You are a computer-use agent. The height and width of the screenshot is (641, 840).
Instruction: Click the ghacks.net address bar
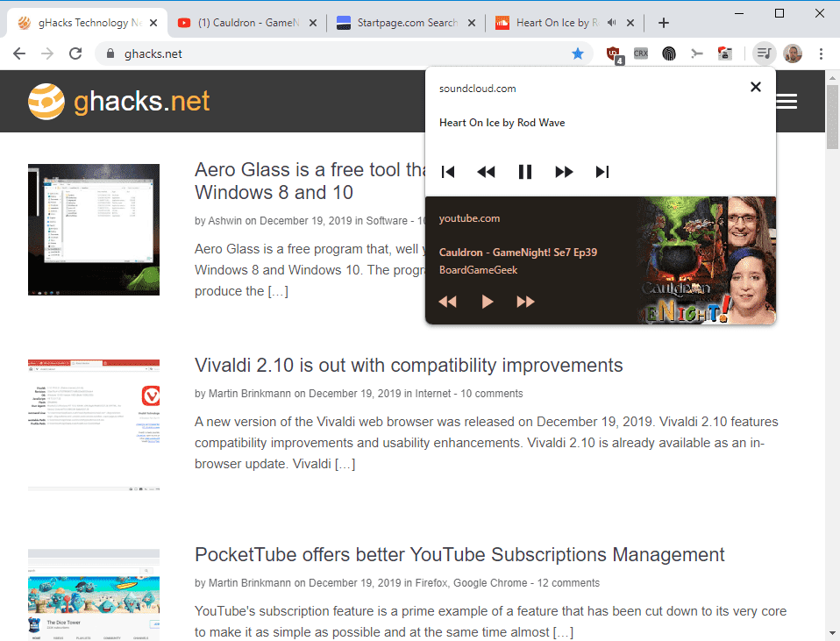343,53
